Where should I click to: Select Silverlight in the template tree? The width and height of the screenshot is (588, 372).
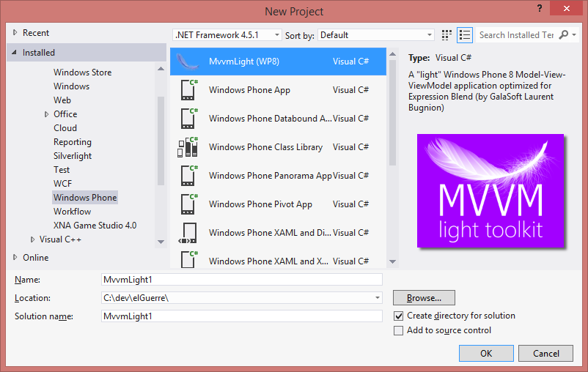(73, 156)
